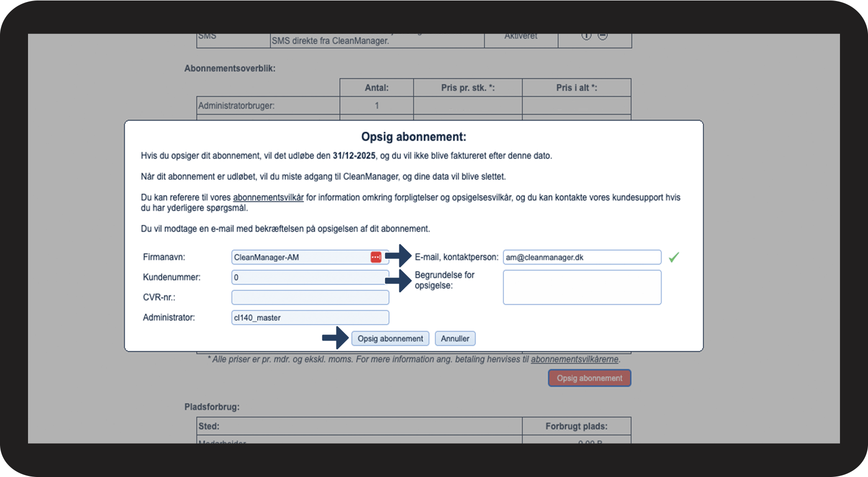868x477 pixels.
Task: Cancel the dialog with Annuller
Action: point(455,338)
